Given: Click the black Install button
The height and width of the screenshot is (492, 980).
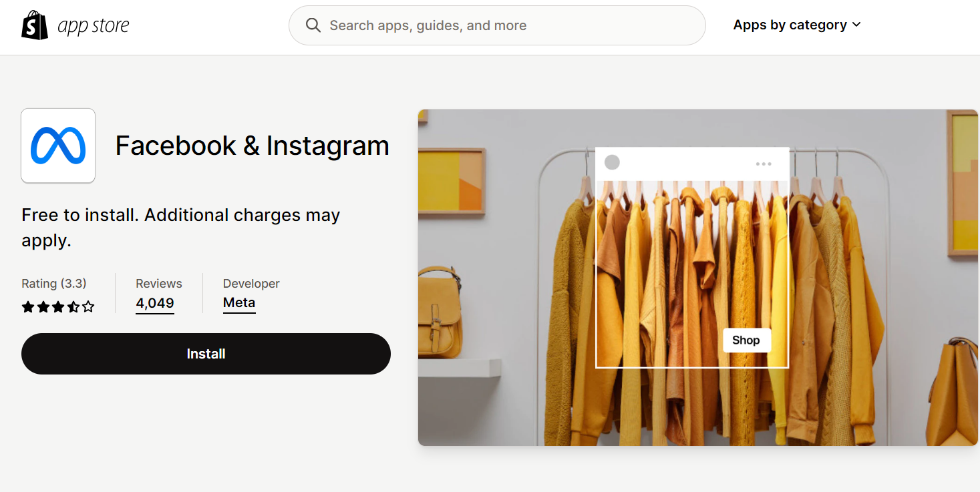Looking at the screenshot, I should (x=206, y=354).
